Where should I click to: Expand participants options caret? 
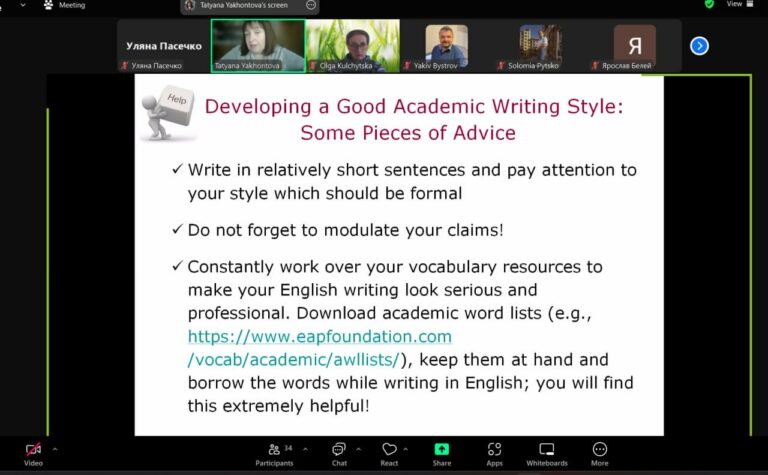click(306, 449)
